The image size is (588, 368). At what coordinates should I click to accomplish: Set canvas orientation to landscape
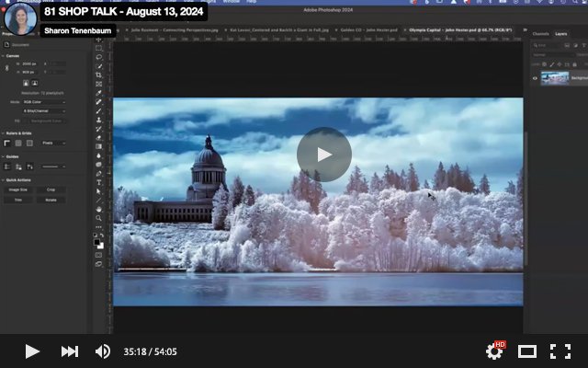[35, 83]
